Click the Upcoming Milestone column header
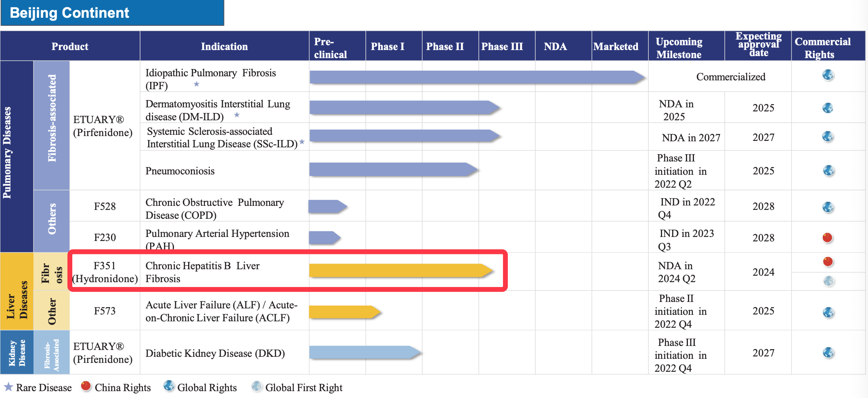Image resolution: width=868 pixels, height=398 pixels. 686,46
